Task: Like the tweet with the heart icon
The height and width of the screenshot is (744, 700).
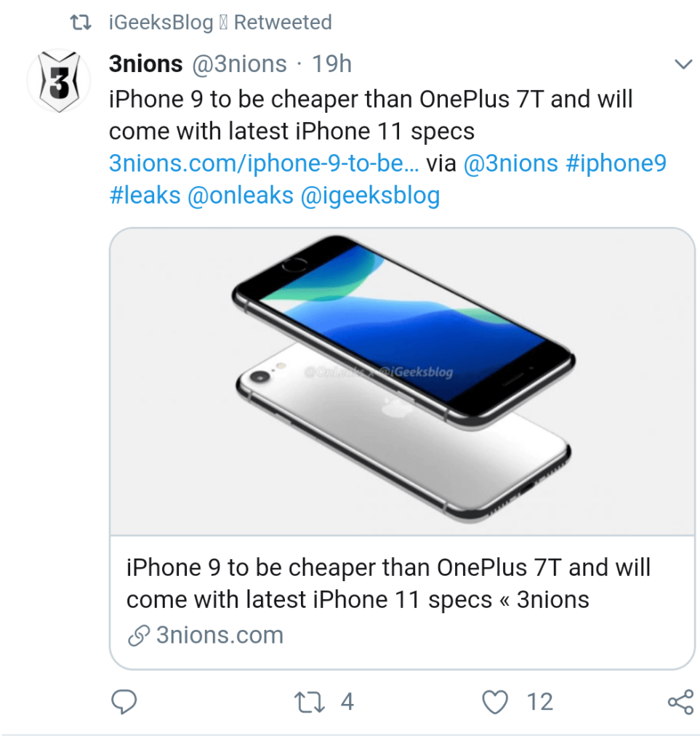Action: pyautogui.click(x=495, y=702)
